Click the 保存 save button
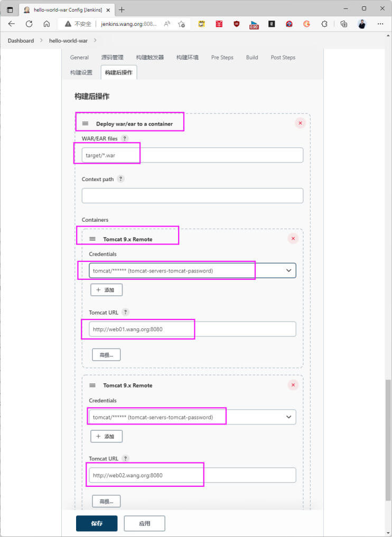The height and width of the screenshot is (537, 392). [x=97, y=523]
